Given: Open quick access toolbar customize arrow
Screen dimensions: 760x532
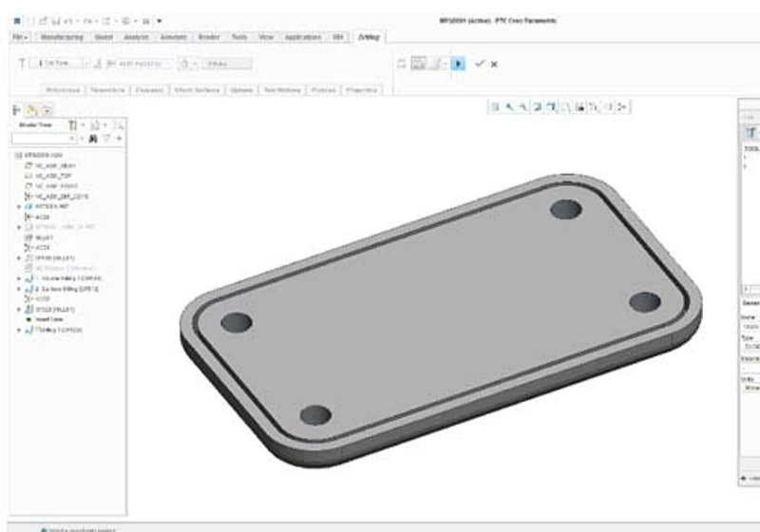Looking at the screenshot, I should pyautogui.click(x=159, y=21).
